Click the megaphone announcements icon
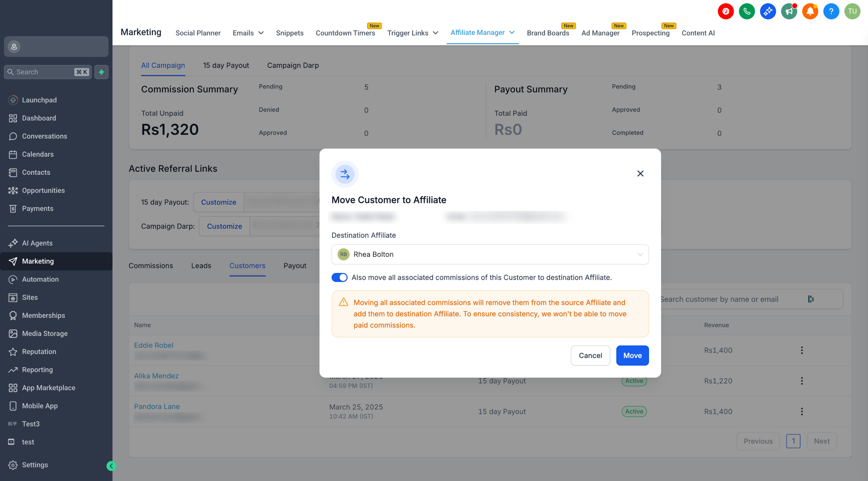The image size is (868, 481). [x=789, y=11]
